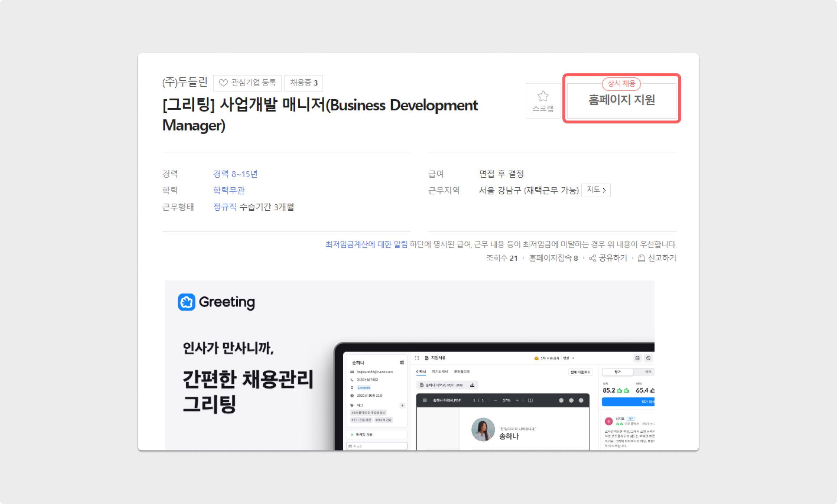Open the 지도 map chevron button
This screenshot has width=837, height=504.
tap(596, 190)
